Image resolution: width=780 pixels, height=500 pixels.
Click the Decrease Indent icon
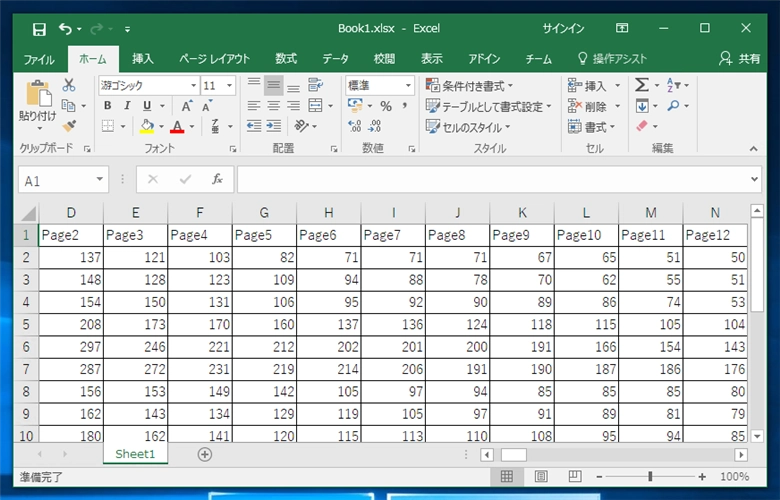pyautogui.click(x=254, y=126)
